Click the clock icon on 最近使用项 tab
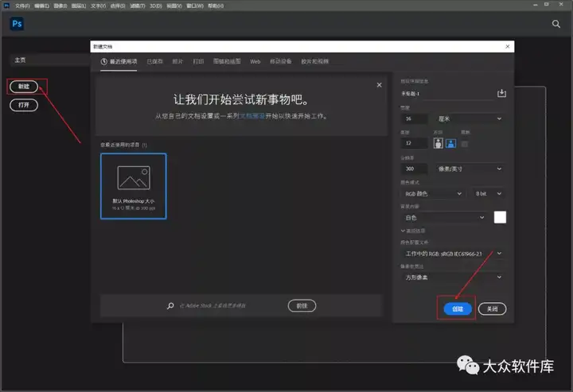This screenshot has width=573, height=392. pos(103,61)
